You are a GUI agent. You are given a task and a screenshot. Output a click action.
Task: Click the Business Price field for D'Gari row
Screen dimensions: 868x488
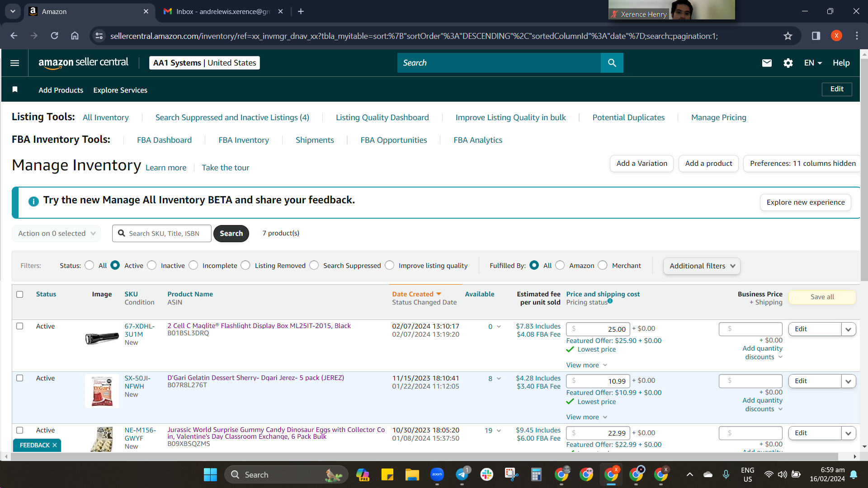pyautogui.click(x=750, y=381)
